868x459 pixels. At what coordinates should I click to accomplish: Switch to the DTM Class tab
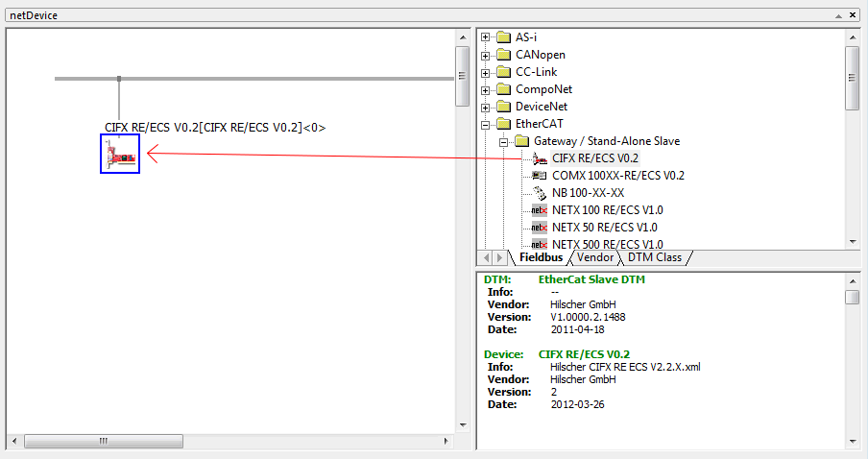click(x=654, y=257)
